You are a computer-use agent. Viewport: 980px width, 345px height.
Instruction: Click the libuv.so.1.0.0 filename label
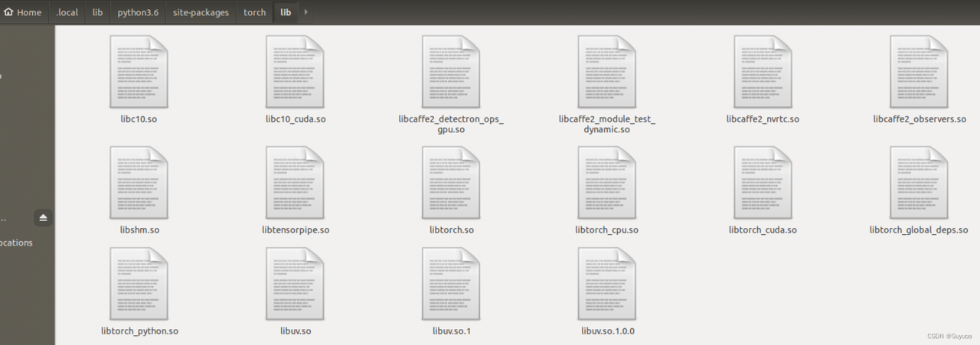coord(607,331)
